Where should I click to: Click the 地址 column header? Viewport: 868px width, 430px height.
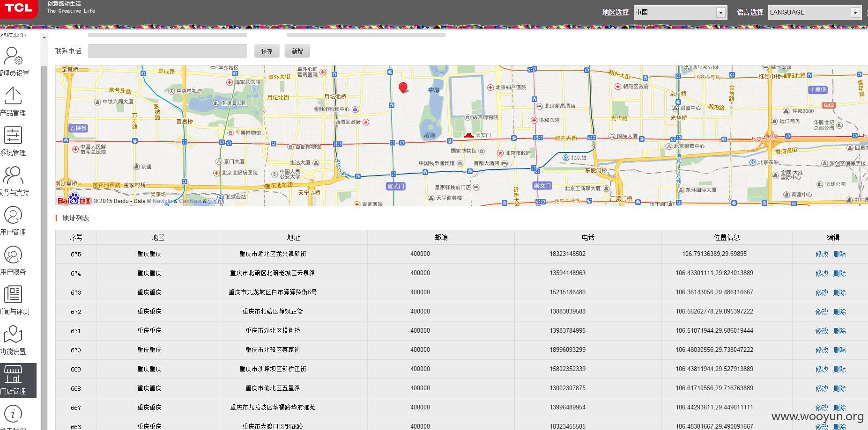pos(293,237)
